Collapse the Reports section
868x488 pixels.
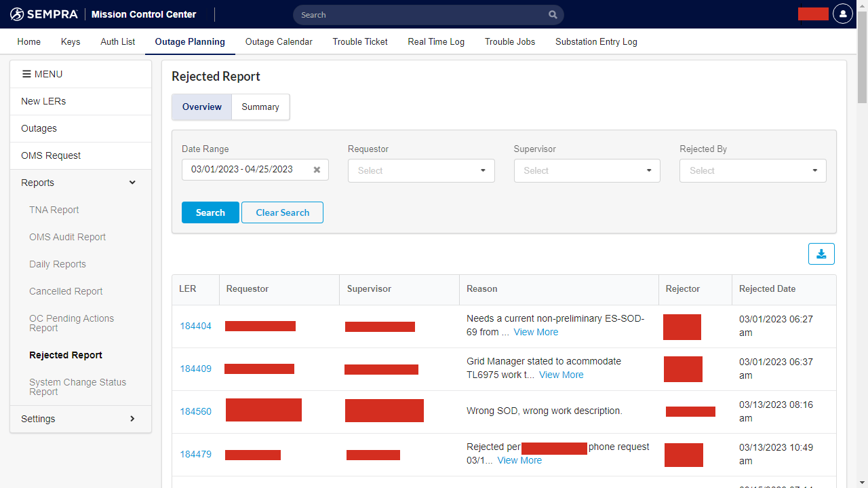(132, 183)
